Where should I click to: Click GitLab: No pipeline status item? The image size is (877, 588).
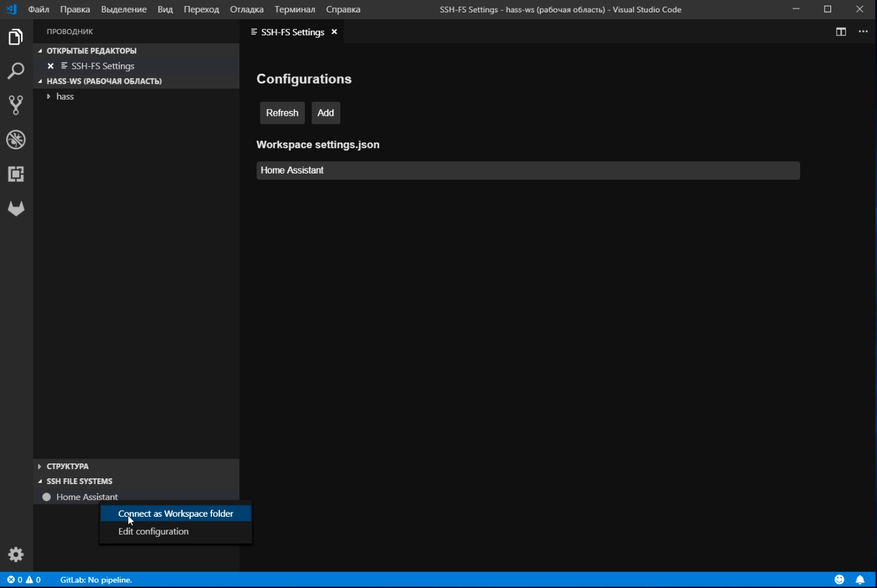point(96,580)
